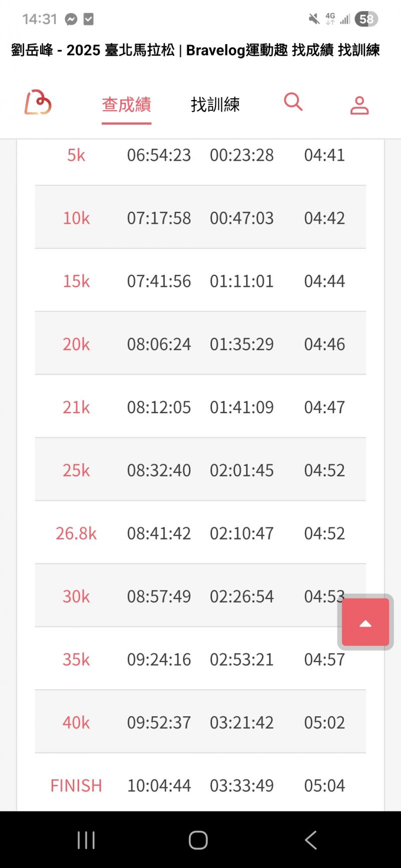Viewport: 401px width, 868px height.
Task: Tap the 40k split label
Action: 76,722
